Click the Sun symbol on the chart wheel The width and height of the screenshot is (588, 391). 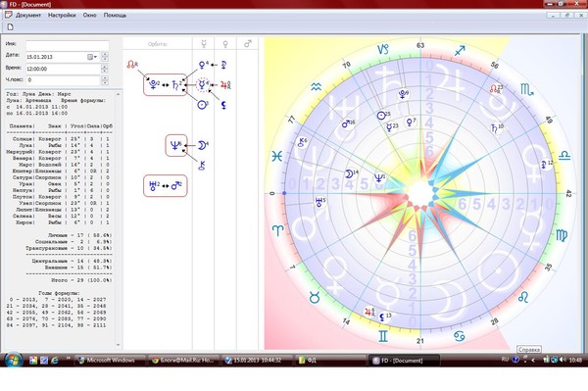tap(382, 116)
